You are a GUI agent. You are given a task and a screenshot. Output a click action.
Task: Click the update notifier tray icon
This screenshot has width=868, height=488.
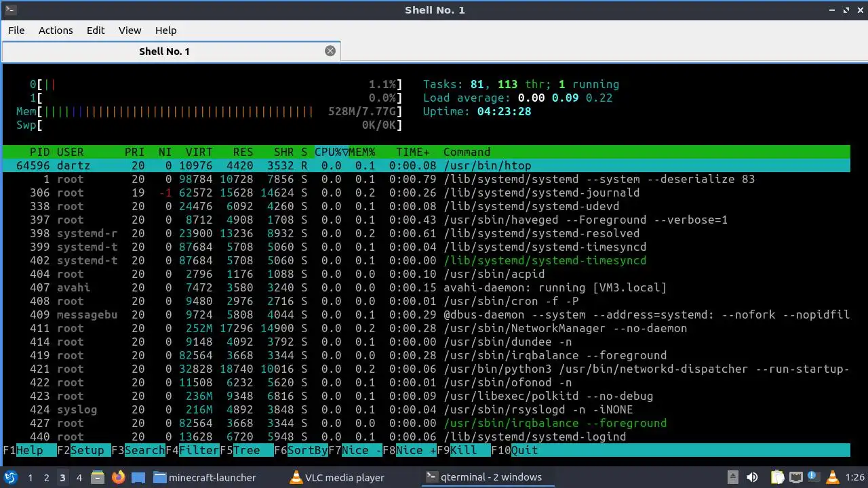click(x=812, y=477)
